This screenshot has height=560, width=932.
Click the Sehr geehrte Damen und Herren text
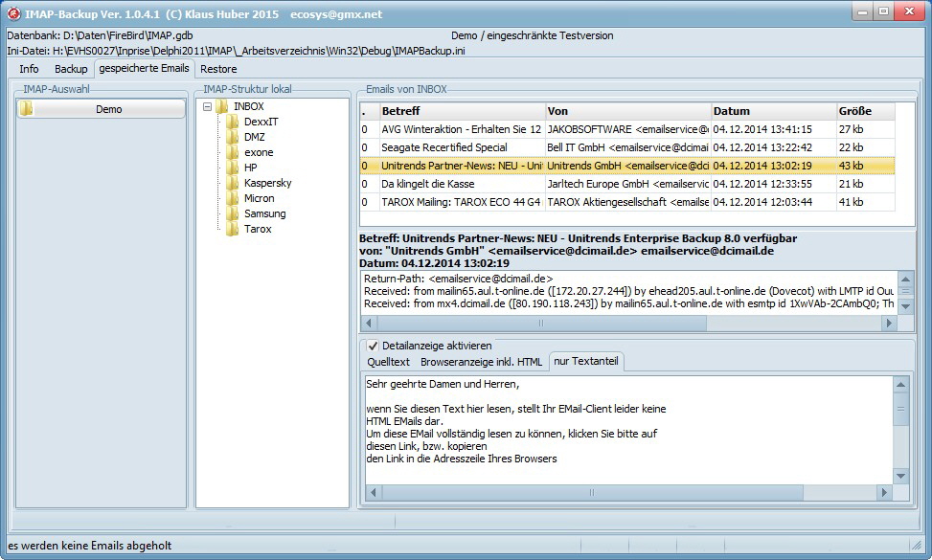(x=443, y=384)
